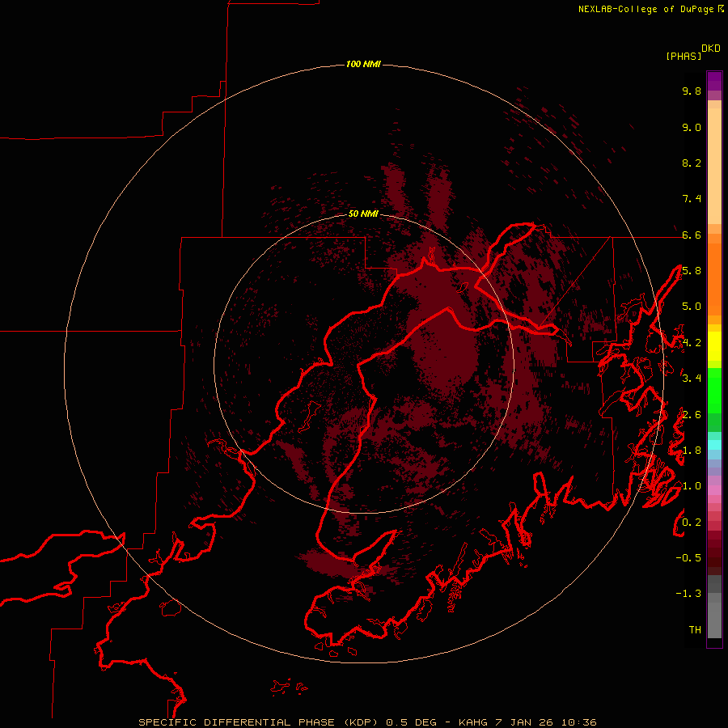Select the 6.6 legend value
This screenshot has width=728, height=728.
692,235
